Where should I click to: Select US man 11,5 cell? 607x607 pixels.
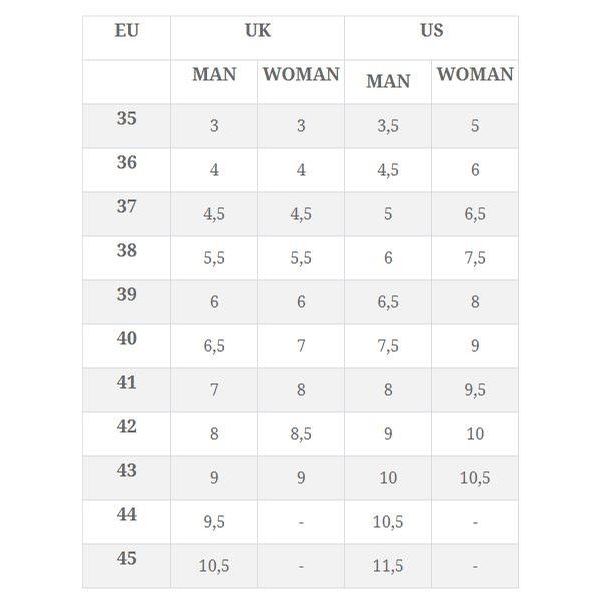[x=388, y=566]
